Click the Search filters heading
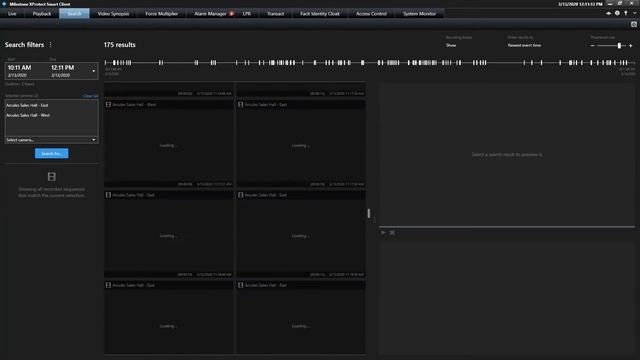Viewport: 640px width, 360px height. coord(24,45)
